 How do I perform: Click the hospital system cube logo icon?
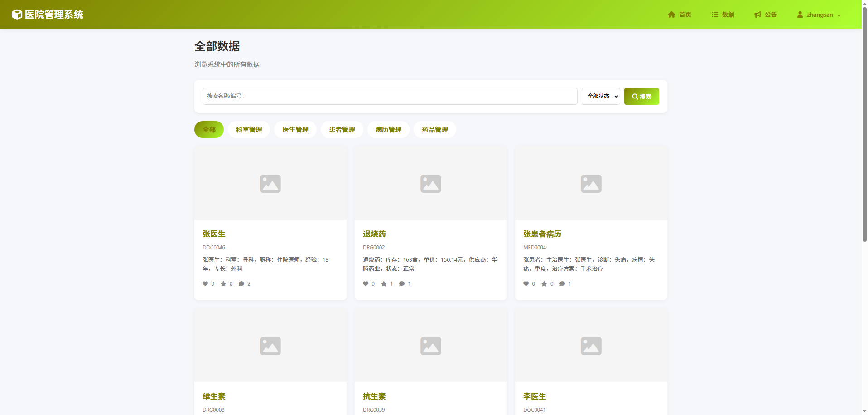17,15
